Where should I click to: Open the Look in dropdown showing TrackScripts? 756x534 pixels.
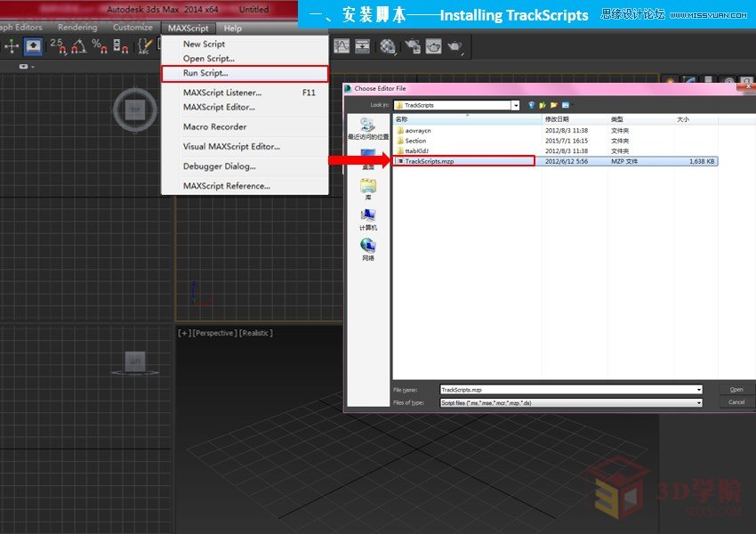(514, 104)
